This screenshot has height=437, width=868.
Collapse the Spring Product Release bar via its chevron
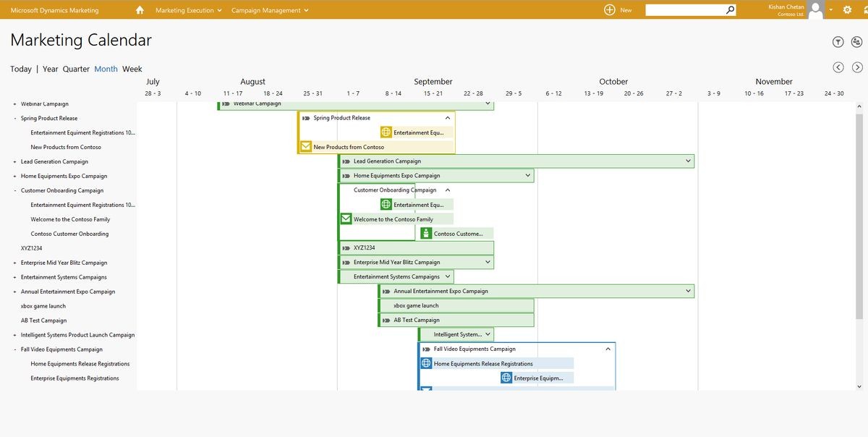click(x=447, y=116)
